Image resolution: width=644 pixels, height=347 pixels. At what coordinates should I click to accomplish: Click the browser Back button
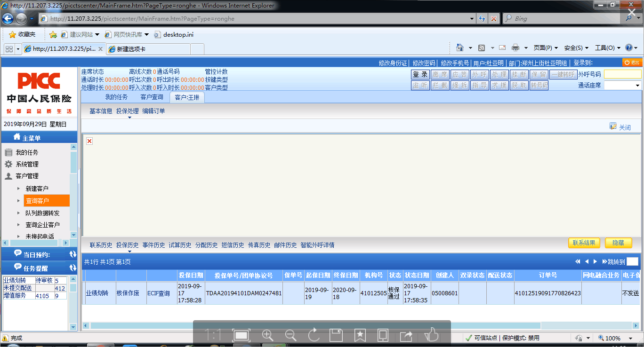click(x=8, y=19)
